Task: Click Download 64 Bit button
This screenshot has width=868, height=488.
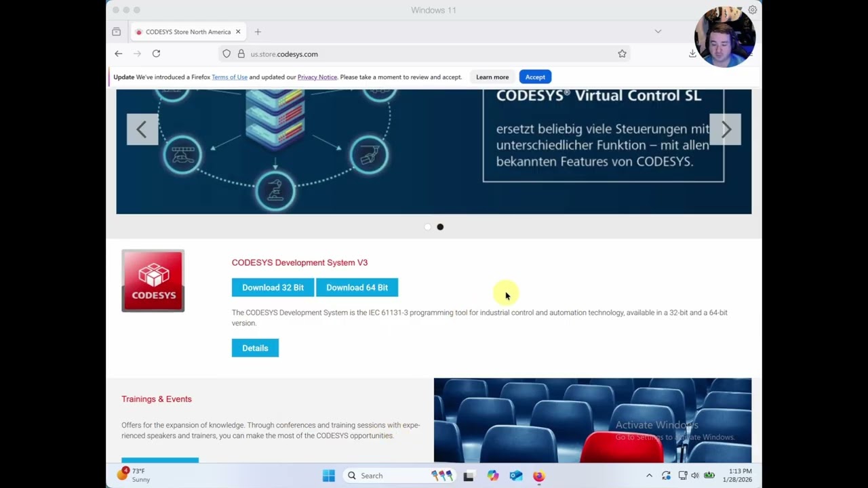Action: pos(357,287)
